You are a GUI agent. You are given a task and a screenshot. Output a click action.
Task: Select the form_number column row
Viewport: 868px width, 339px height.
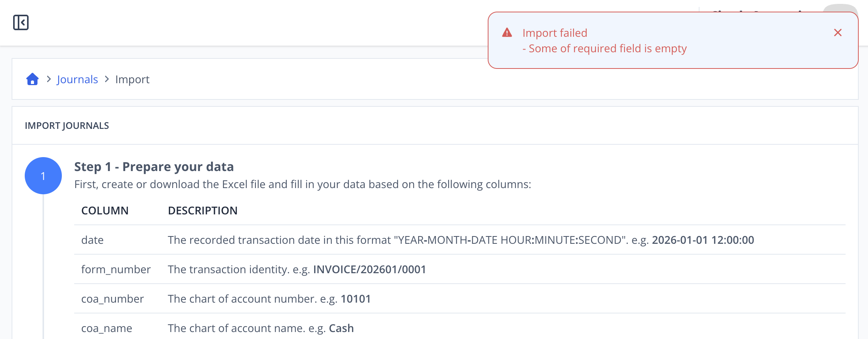point(460,269)
